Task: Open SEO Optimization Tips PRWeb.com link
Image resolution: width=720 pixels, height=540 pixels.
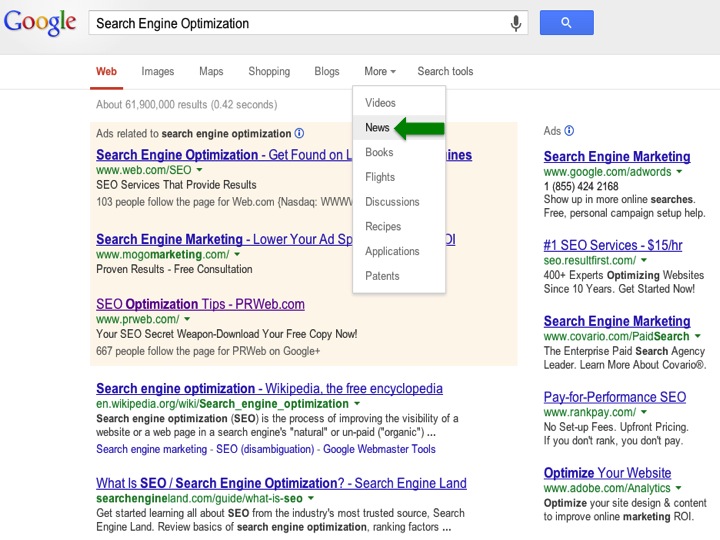Action: (x=200, y=304)
